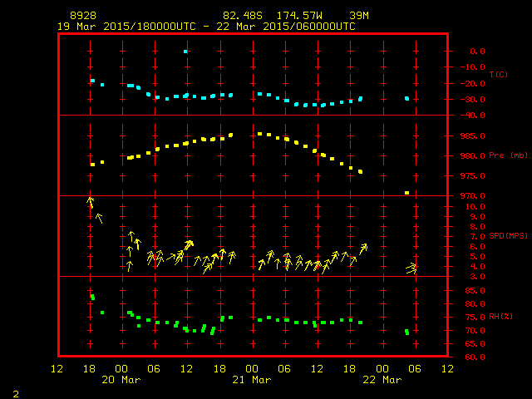
Task: Click the first yellow pressure point on left
Action: [x=92, y=165]
